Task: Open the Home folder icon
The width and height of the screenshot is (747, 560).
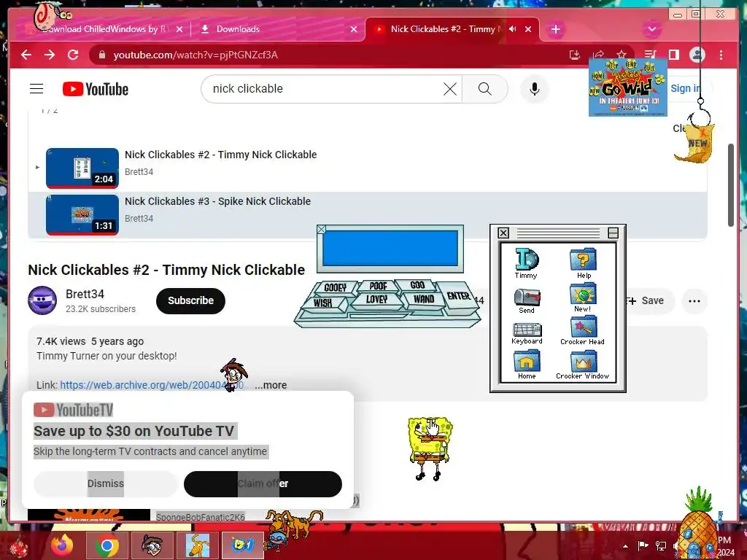Action: [x=527, y=365]
